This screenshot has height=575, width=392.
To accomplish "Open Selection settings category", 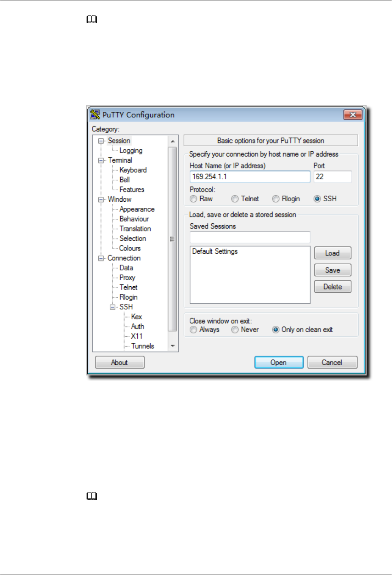I will 133,238.
